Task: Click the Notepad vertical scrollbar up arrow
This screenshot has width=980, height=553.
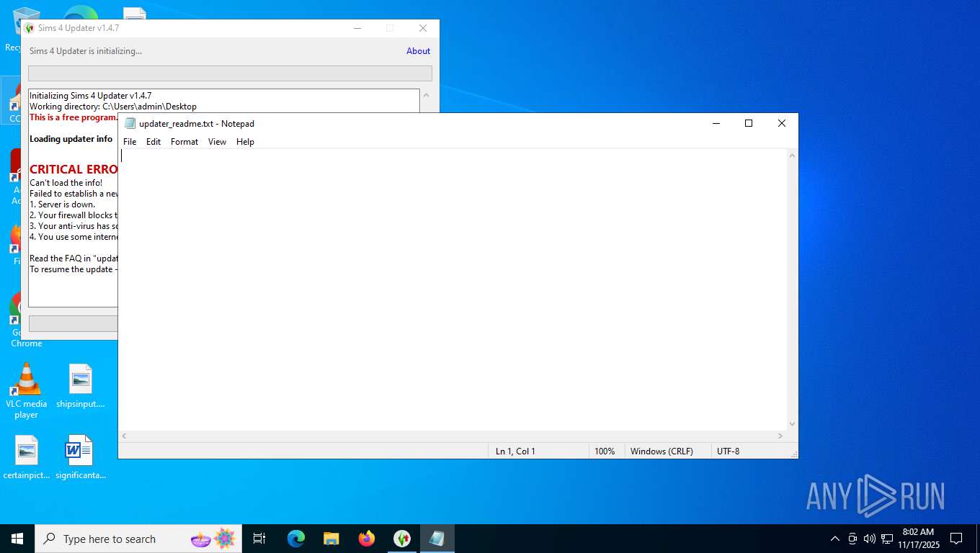Action: coord(793,156)
